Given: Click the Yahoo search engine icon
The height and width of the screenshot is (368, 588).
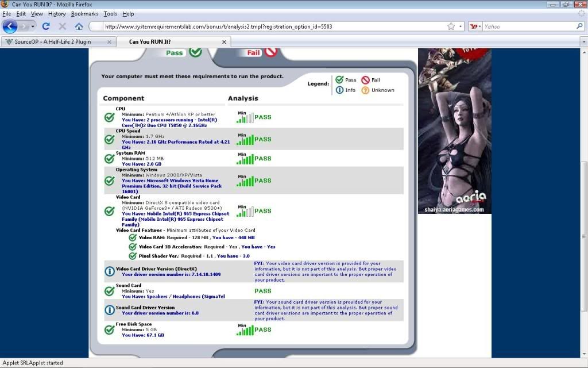Looking at the screenshot, I should [474, 26].
